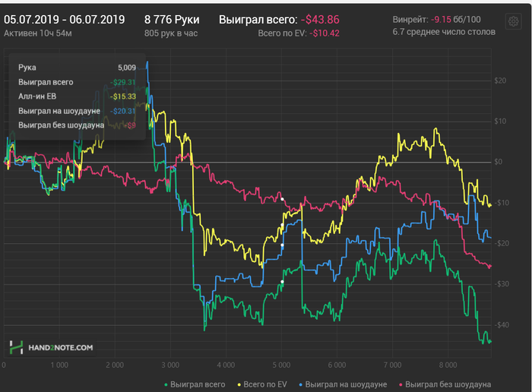This screenshot has width=532, height=392.
Task: Click the '8 776 Руки' hands total
Action: point(171,19)
